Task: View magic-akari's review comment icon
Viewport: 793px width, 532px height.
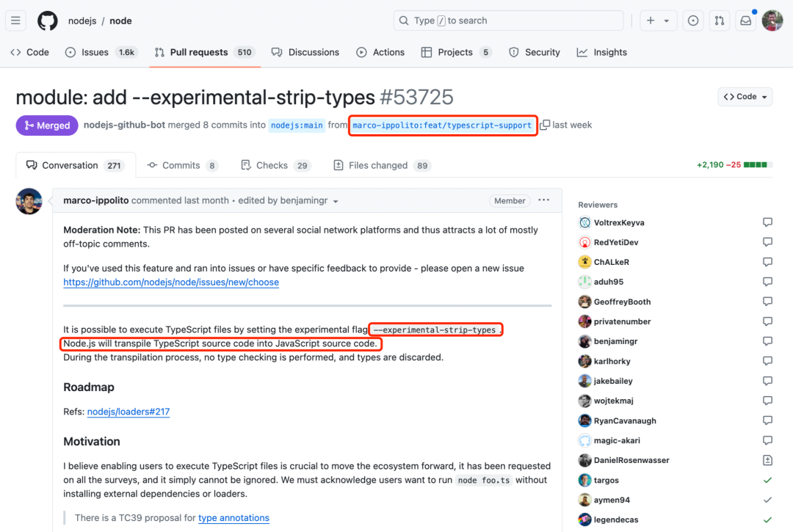Action: point(767,440)
